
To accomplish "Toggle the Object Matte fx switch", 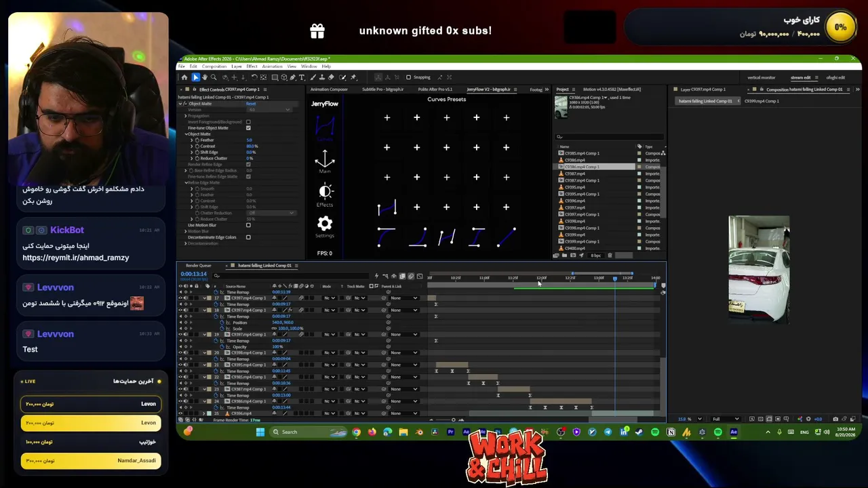I will tap(185, 104).
